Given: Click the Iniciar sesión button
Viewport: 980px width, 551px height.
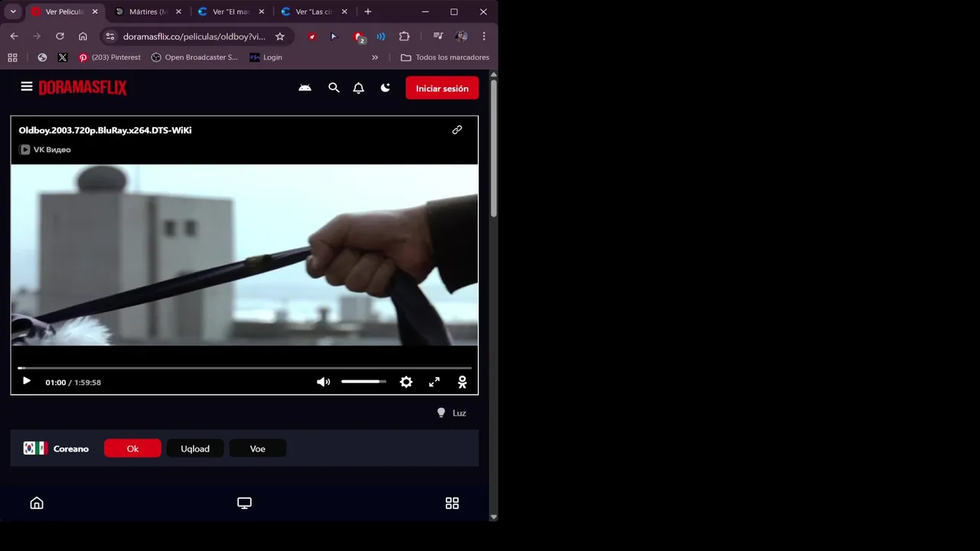Looking at the screenshot, I should pyautogui.click(x=443, y=88).
